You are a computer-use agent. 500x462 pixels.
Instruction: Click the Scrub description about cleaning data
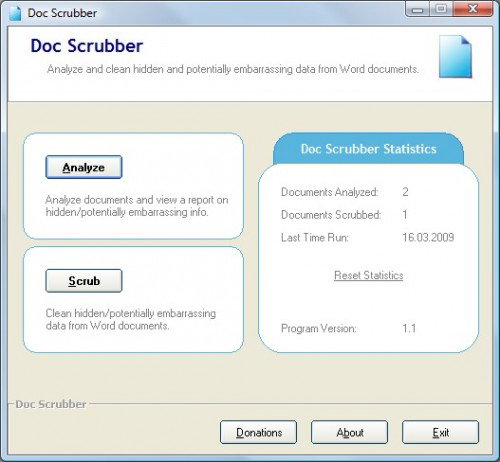pyautogui.click(x=131, y=319)
